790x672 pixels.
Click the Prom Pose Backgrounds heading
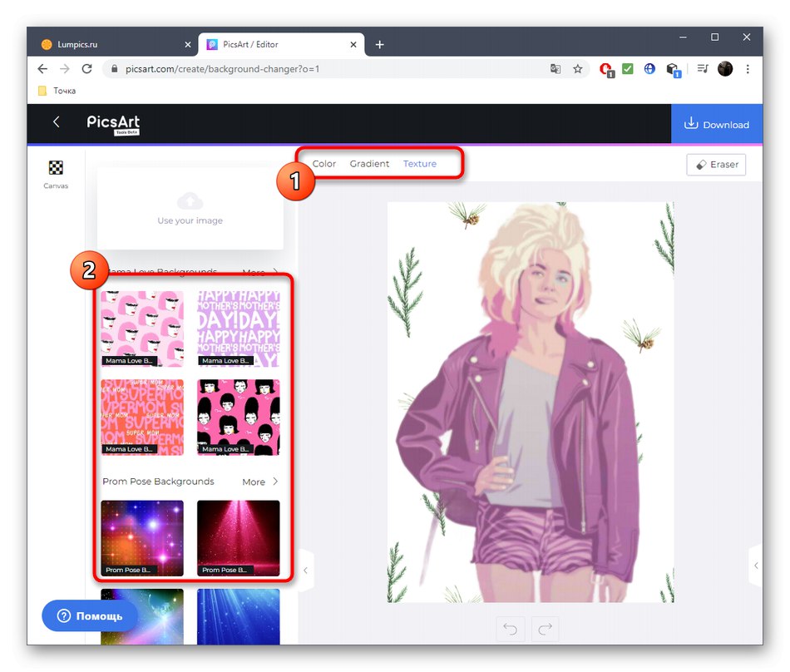[158, 482]
